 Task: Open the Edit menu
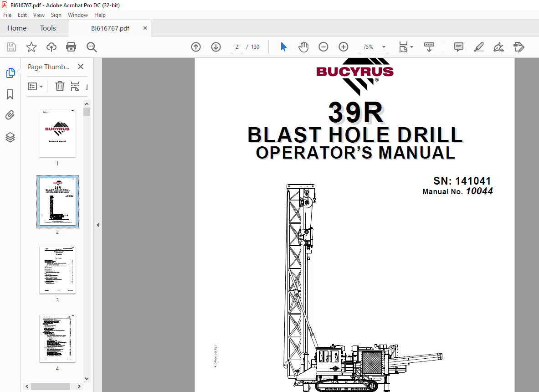(22, 15)
